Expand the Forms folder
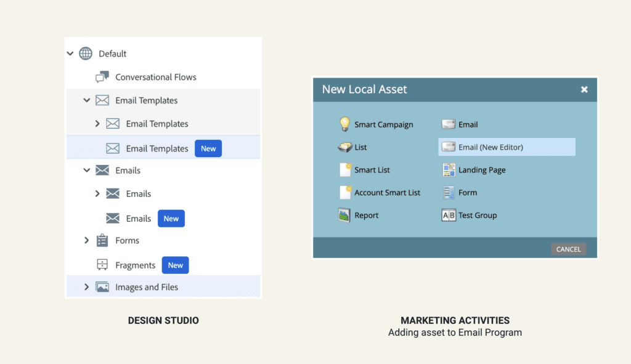 tap(86, 240)
